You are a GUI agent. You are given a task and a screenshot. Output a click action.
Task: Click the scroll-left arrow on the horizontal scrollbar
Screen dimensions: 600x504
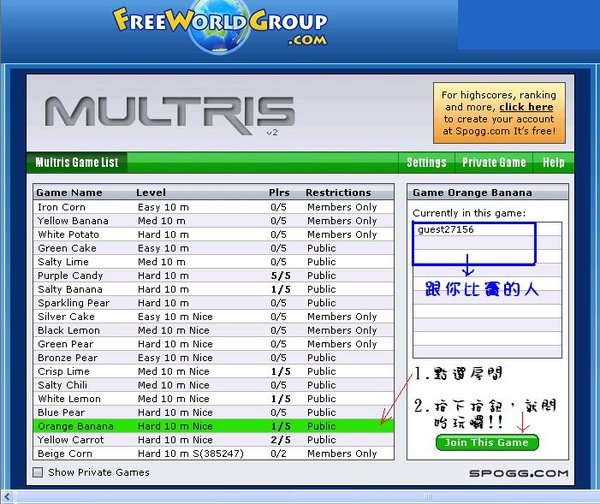(x=8, y=497)
